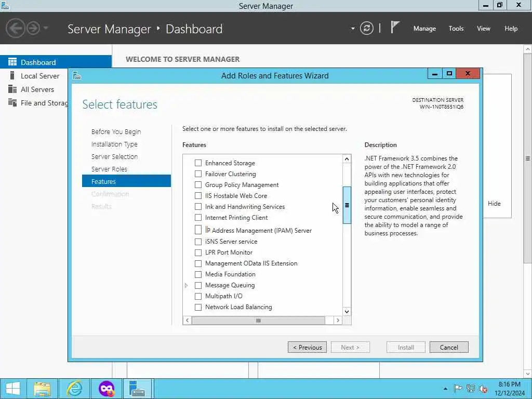532x399 pixels.
Task: Click features list scroll right arrow
Action: coord(338,320)
